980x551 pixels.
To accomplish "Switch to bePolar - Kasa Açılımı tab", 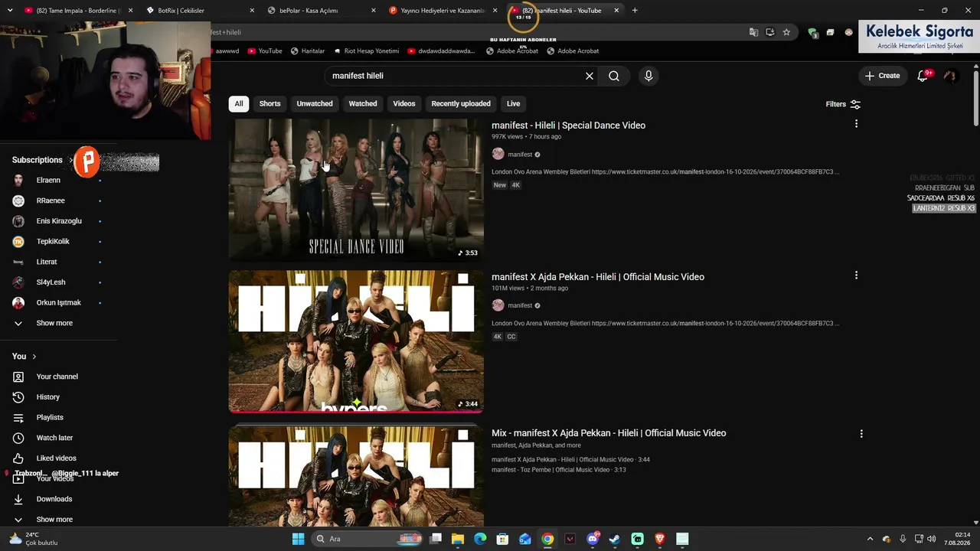I will pyautogui.click(x=320, y=11).
